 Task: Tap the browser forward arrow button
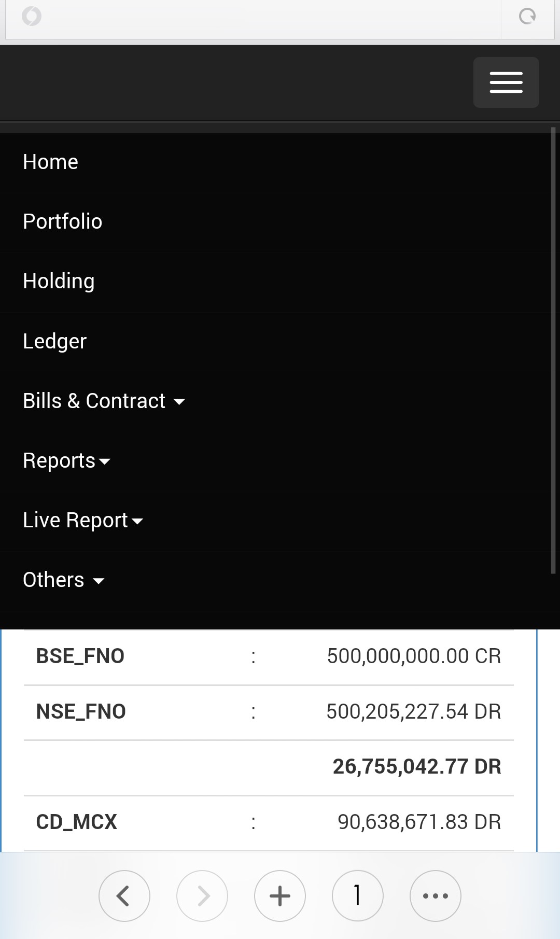(x=202, y=895)
